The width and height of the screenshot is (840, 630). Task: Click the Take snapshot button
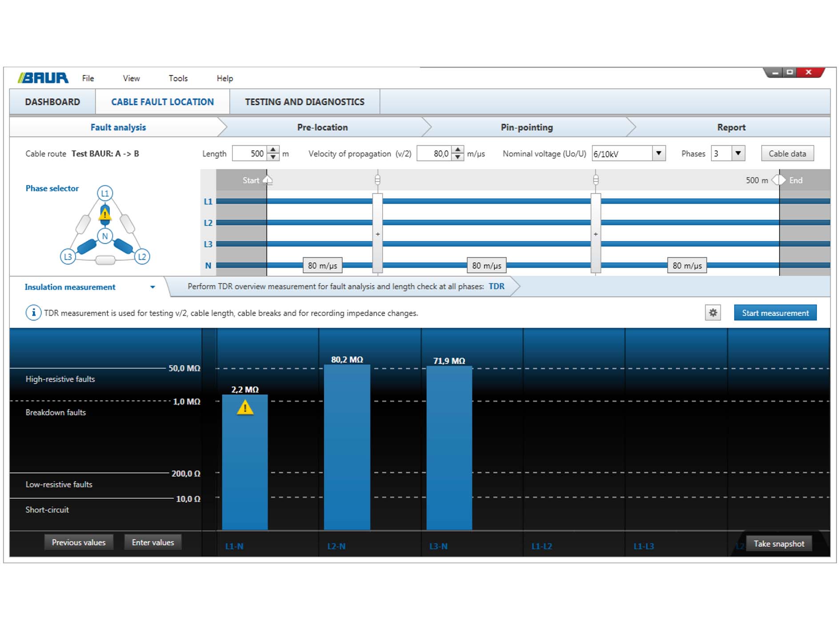779,543
